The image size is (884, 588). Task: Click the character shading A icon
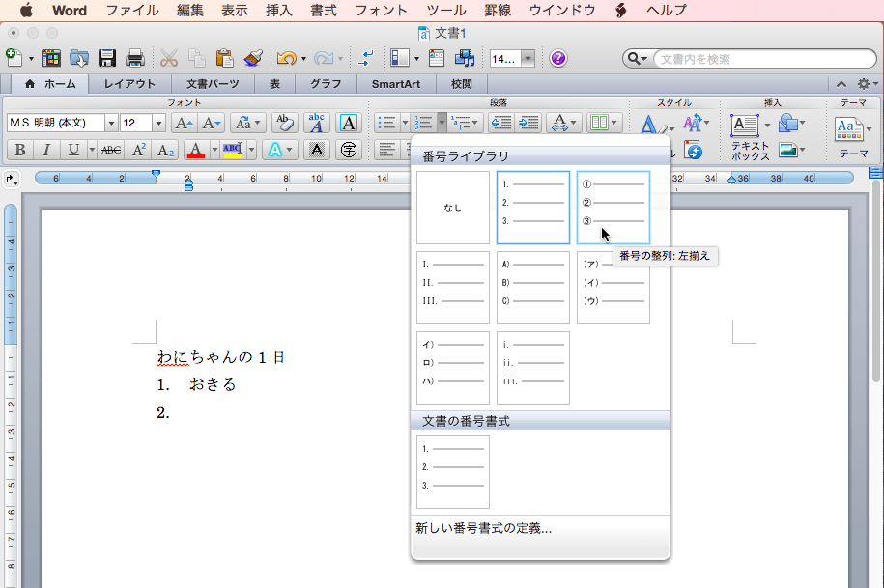[x=317, y=150]
